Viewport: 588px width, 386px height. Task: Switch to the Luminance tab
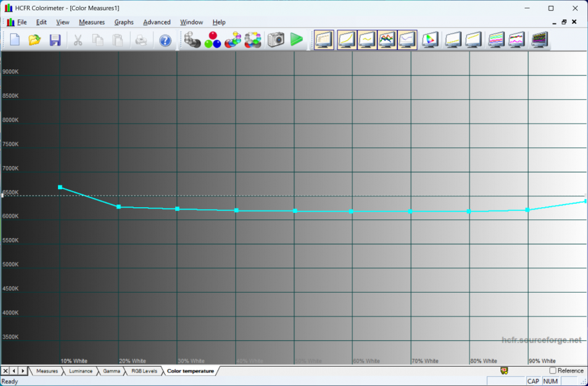[x=80, y=371]
